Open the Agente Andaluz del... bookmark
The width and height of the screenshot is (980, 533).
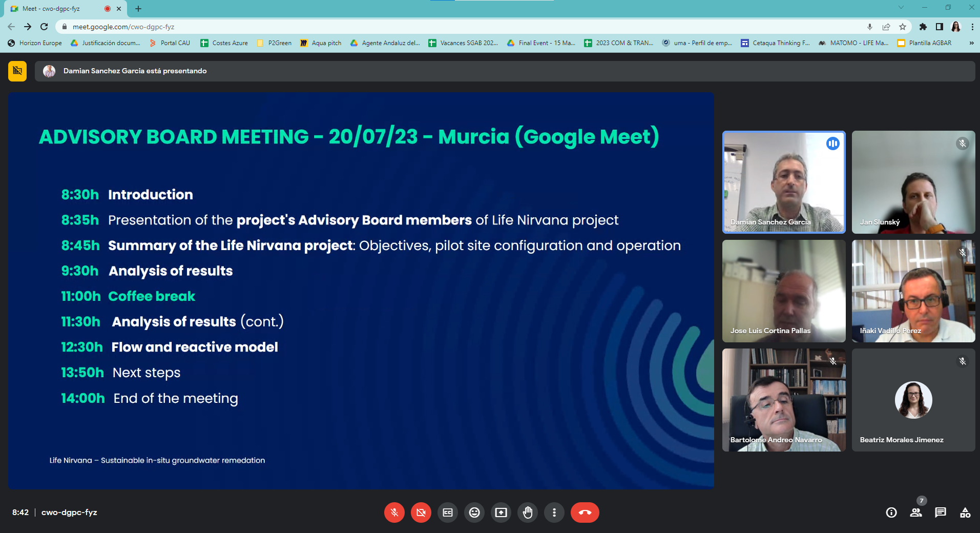pyautogui.click(x=385, y=43)
